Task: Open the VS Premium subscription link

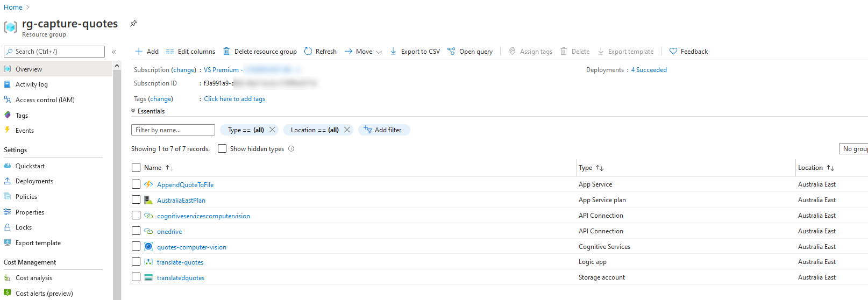Action: (x=223, y=70)
